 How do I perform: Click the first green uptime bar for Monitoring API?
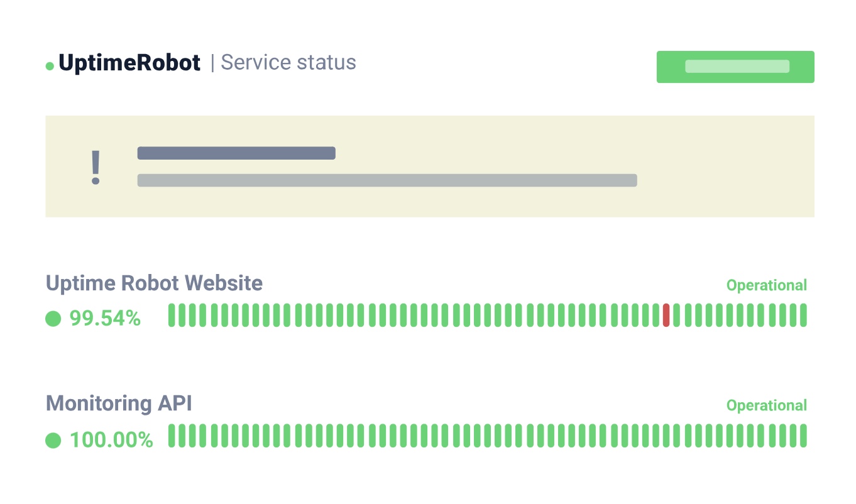(172, 436)
